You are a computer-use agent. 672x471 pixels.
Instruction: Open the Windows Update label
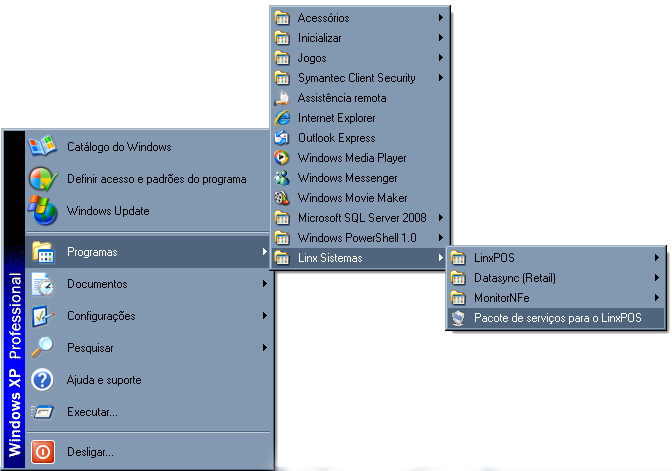pos(108,211)
